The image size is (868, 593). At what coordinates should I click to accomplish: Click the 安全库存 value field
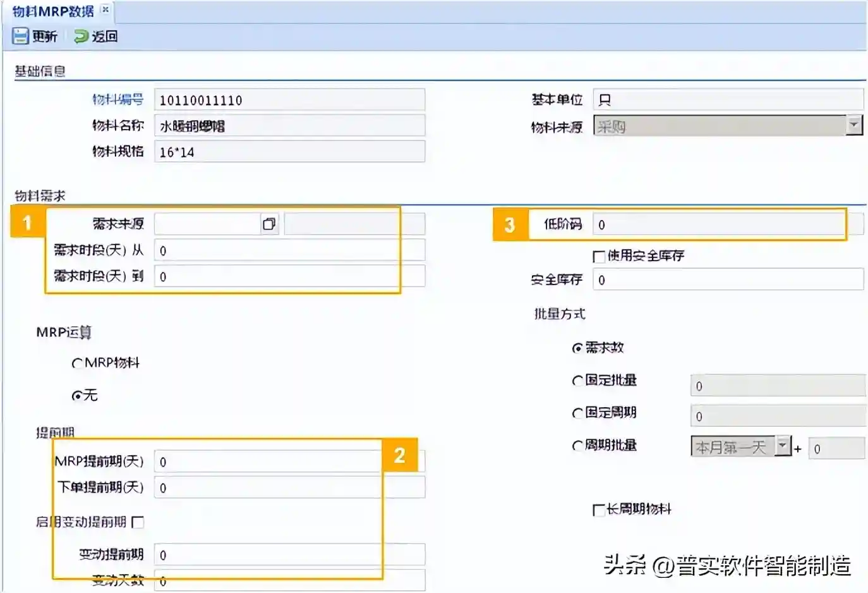(x=727, y=279)
